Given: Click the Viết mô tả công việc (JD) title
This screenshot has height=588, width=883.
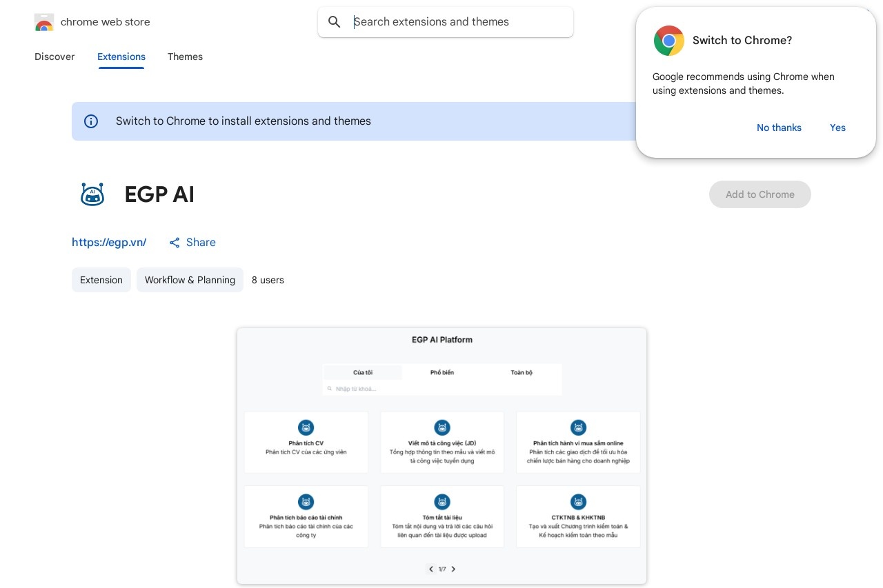Looking at the screenshot, I should point(442,443).
